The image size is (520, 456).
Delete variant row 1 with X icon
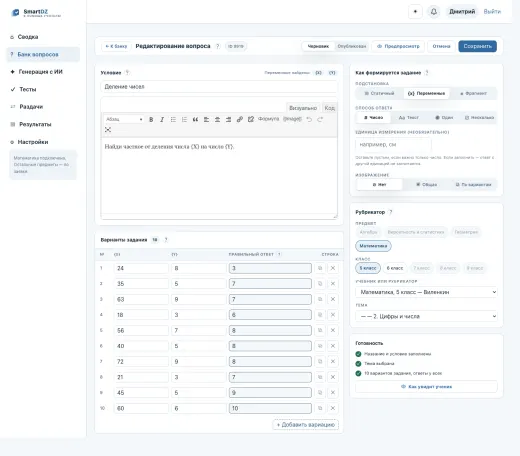point(333,268)
